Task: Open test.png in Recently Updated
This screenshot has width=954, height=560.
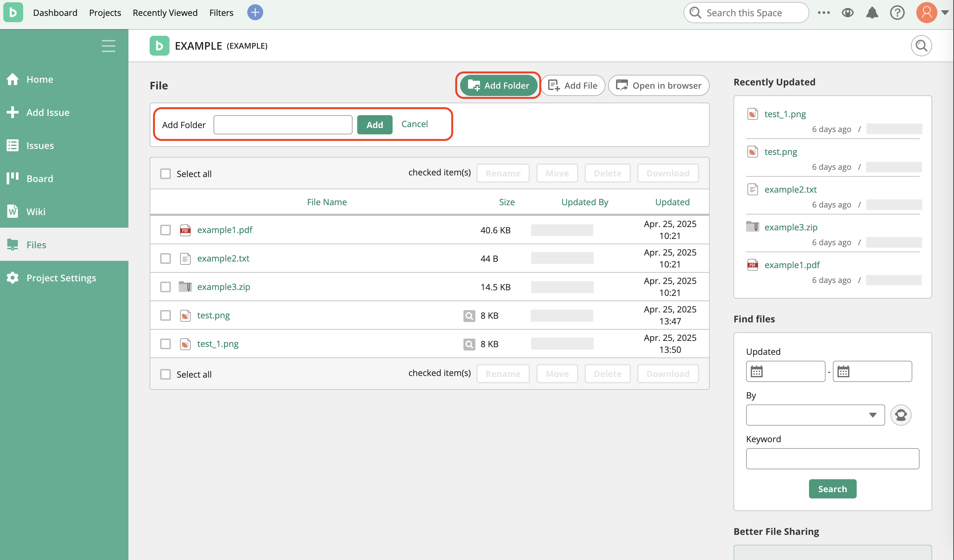Action: (780, 152)
